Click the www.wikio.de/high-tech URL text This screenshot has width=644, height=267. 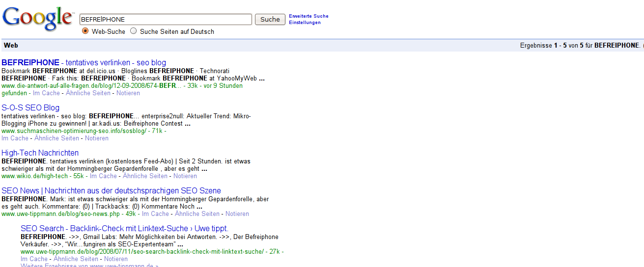click(x=34, y=176)
